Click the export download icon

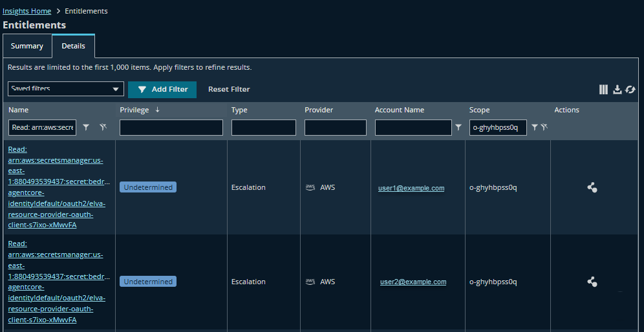point(617,90)
